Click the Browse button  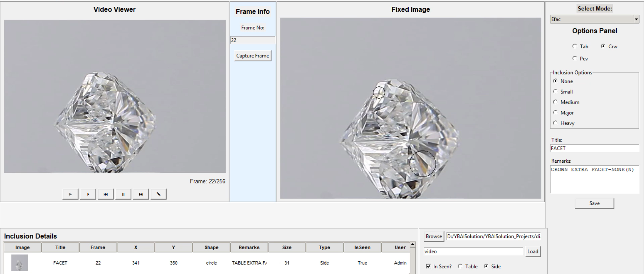(x=434, y=236)
